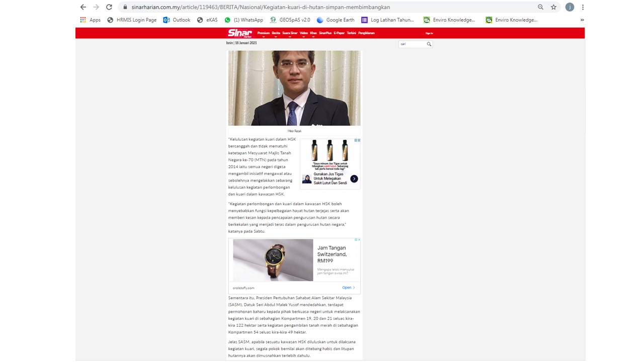Screen dimensions: 644x362
Task: Click the ad's Open button
Action: (349, 288)
